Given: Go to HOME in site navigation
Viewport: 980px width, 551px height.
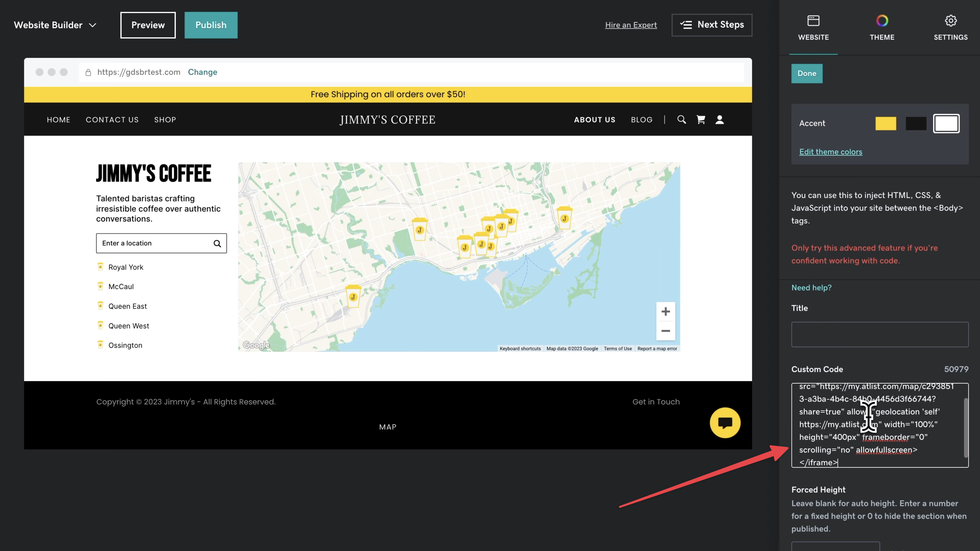Looking at the screenshot, I should [59, 120].
